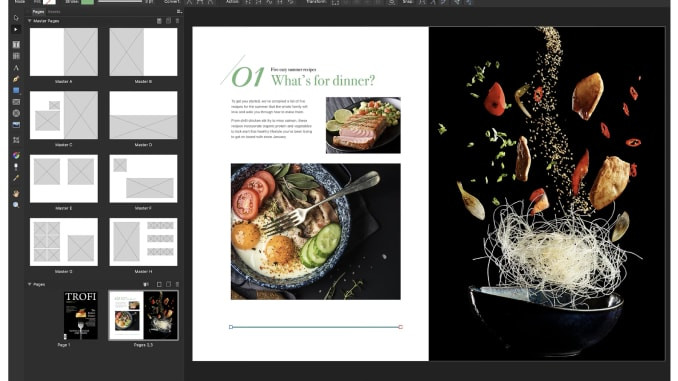Select the Frame Text tool
This screenshot has height=381, width=678.
click(16, 45)
